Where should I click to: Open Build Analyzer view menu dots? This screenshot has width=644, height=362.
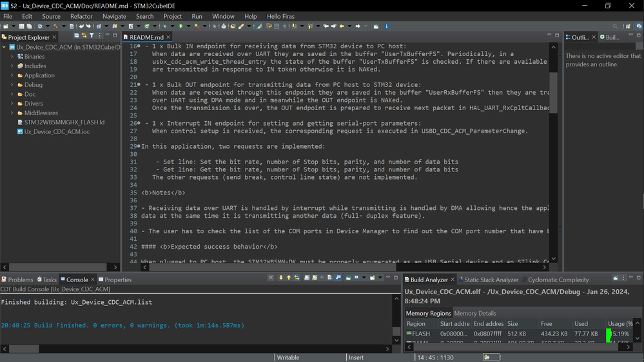tap(623, 278)
